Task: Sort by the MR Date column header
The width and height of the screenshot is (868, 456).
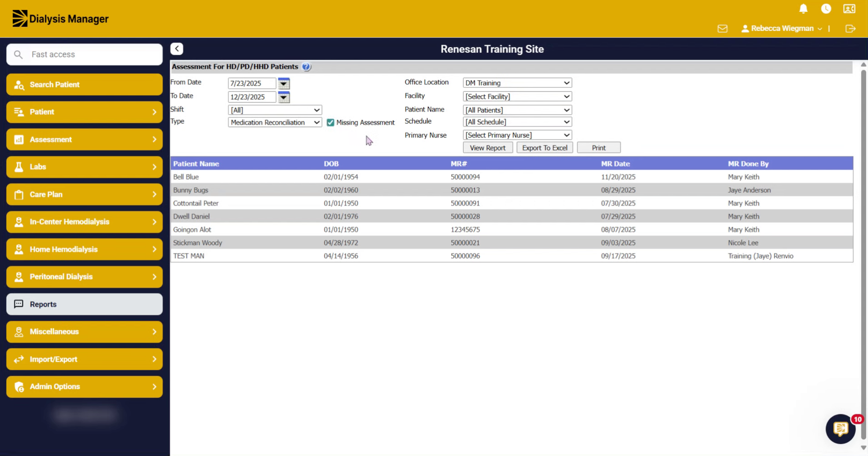Action: (x=615, y=164)
